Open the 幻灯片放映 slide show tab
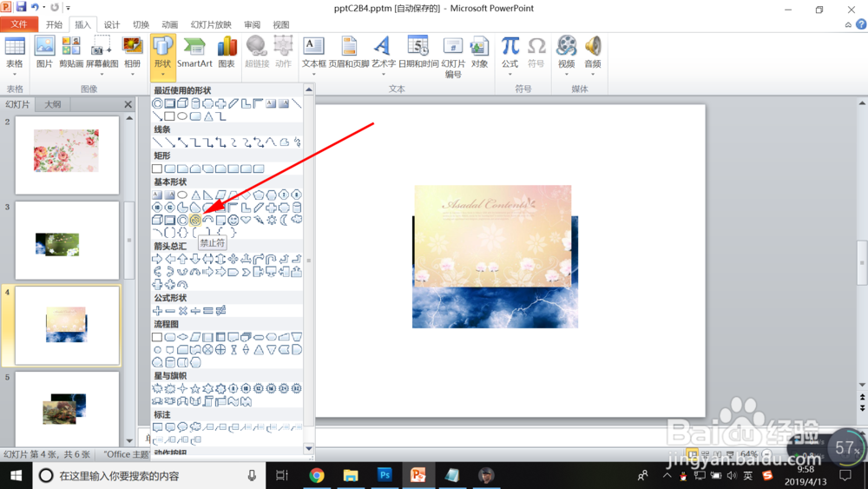 click(x=211, y=24)
